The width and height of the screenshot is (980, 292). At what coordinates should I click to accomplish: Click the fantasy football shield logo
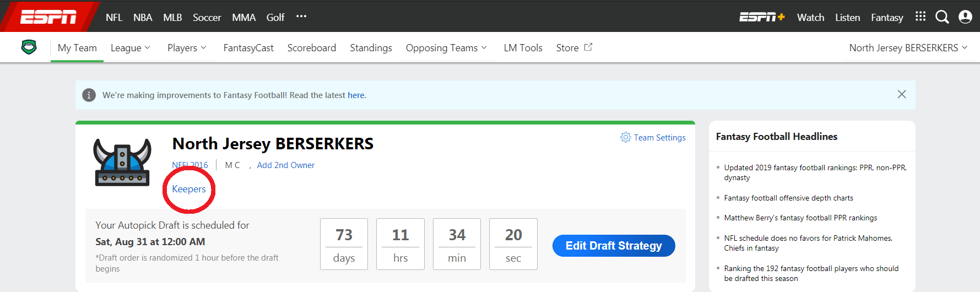pyautogui.click(x=29, y=47)
